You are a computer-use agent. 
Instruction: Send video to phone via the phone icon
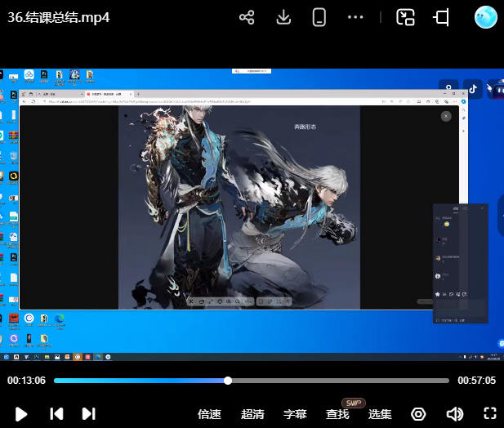coord(319,17)
